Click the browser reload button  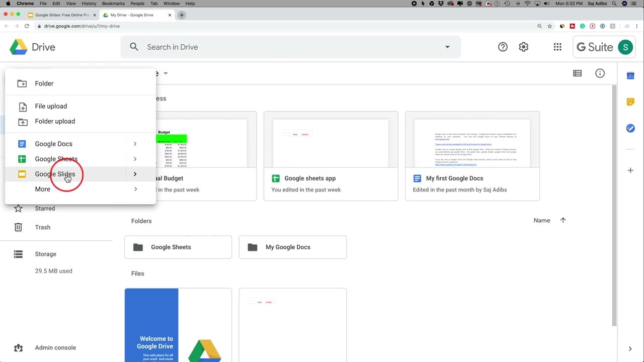pyautogui.click(x=27, y=26)
